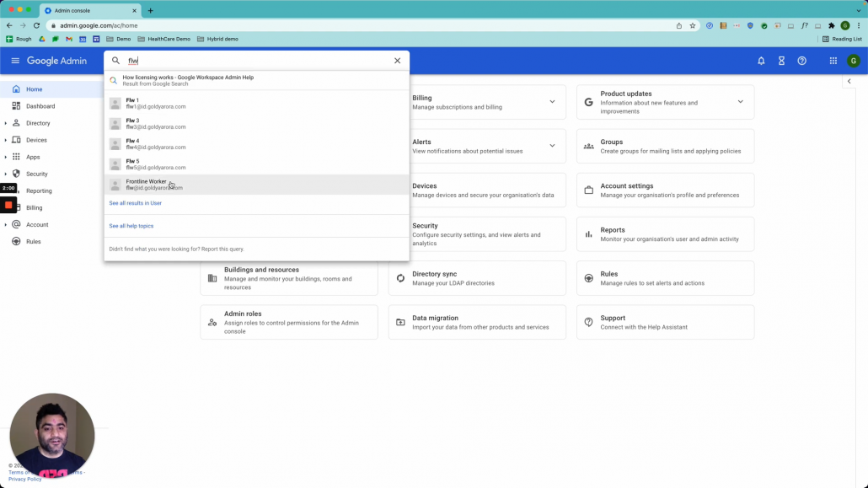Viewport: 868px width, 488px height.
Task: Open Rules in sidebar
Action: [33, 242]
